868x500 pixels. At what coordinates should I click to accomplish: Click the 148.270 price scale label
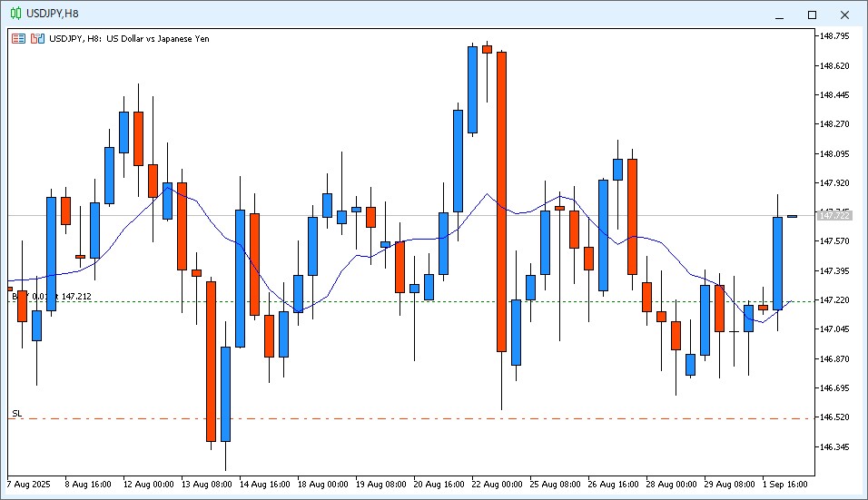pos(834,124)
